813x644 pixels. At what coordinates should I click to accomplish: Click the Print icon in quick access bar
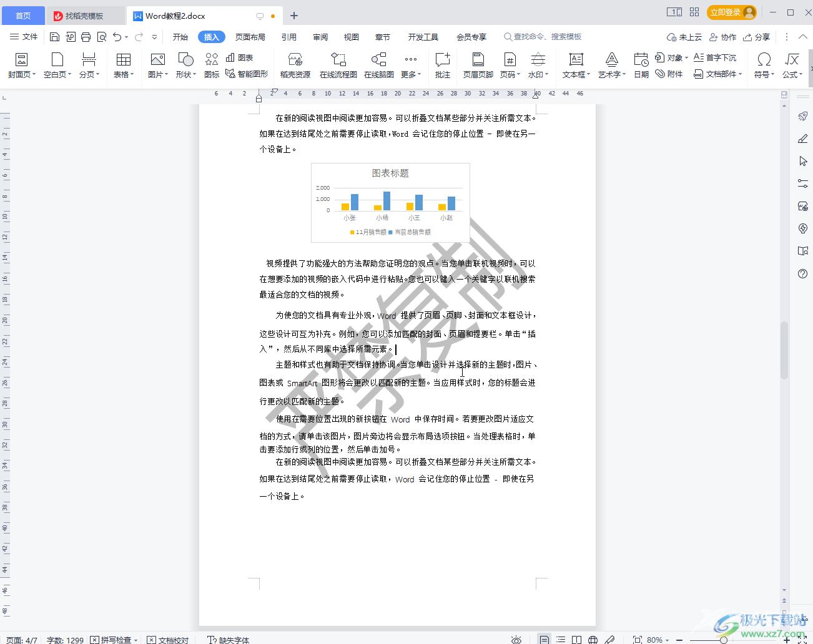86,37
